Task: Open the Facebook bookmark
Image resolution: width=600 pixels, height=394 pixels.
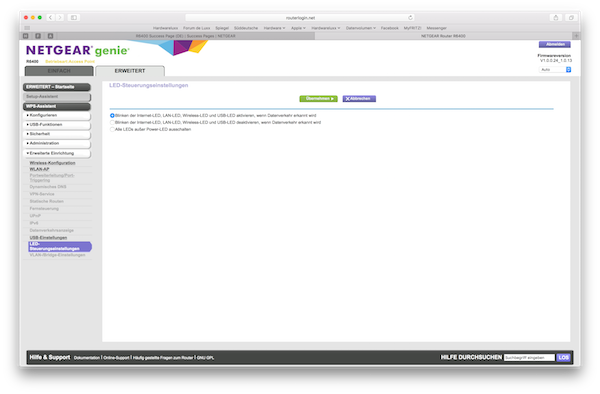Action: [x=390, y=28]
